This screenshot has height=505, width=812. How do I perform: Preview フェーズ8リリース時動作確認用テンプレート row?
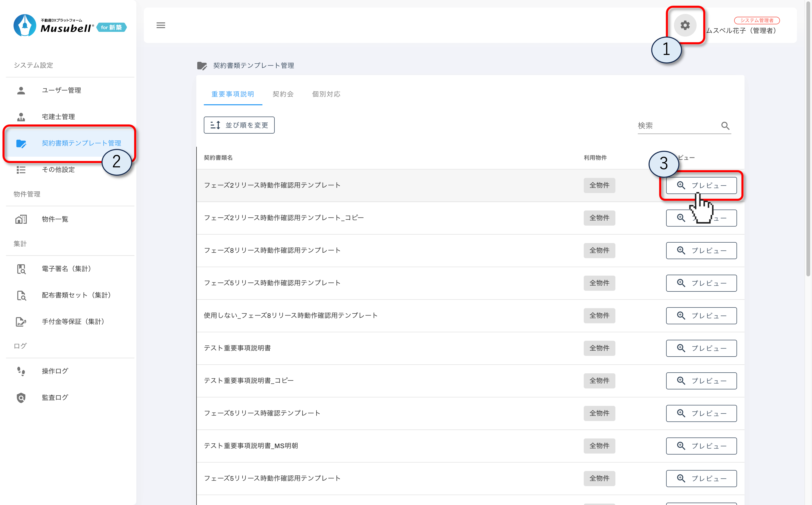pyautogui.click(x=701, y=251)
